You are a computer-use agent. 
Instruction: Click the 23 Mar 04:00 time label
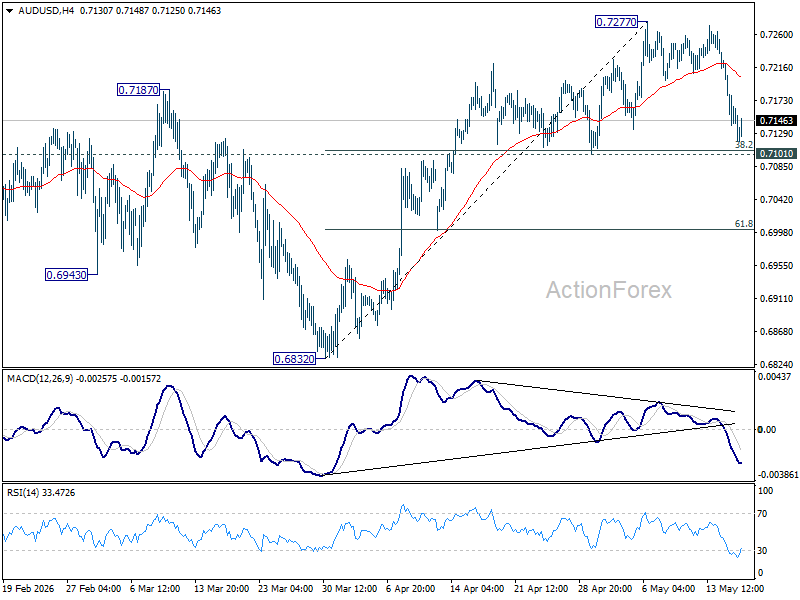(x=286, y=588)
